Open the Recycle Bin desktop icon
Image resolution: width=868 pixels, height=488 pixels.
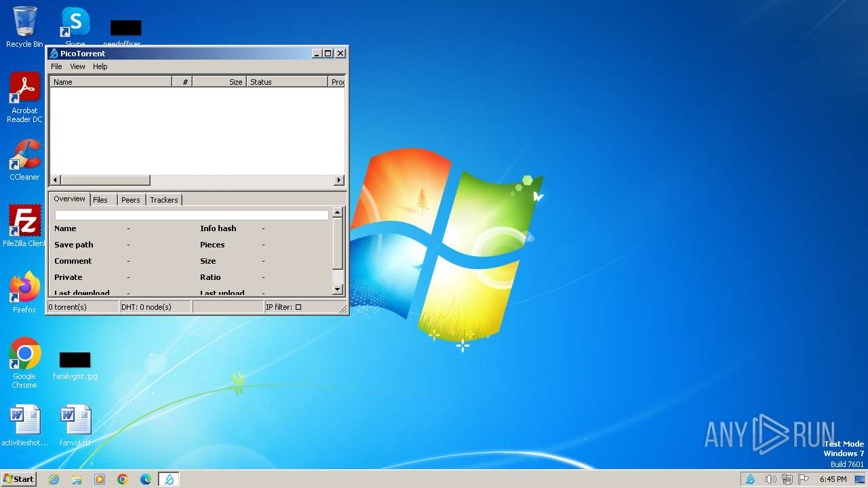coord(24,27)
